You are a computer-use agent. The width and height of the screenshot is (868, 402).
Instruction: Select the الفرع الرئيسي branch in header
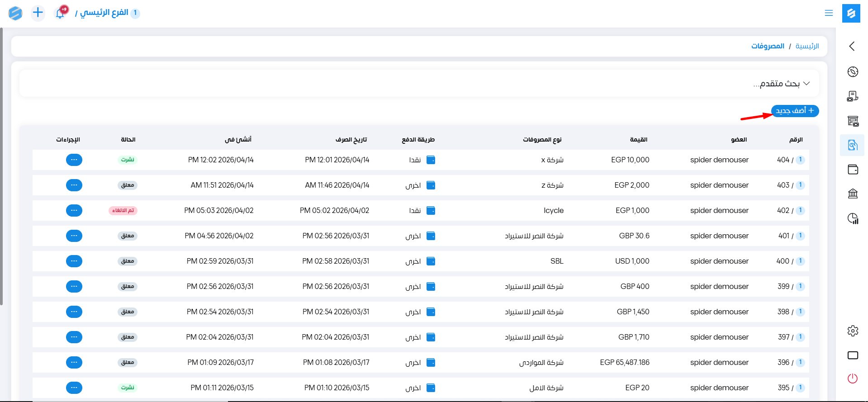point(104,13)
